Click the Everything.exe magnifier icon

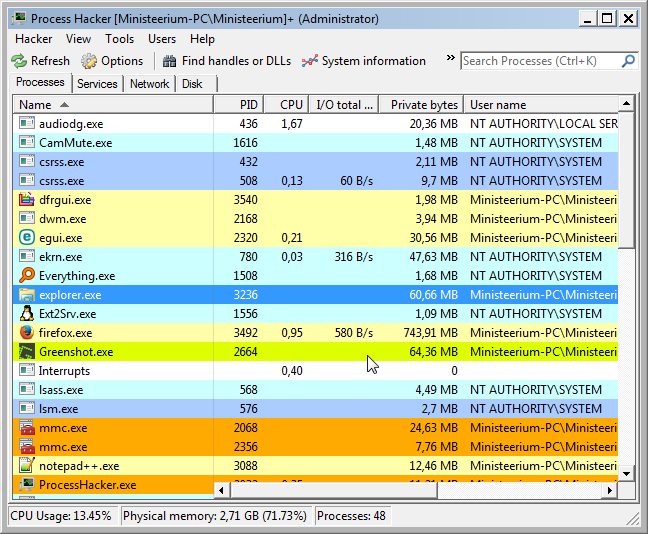coord(27,276)
